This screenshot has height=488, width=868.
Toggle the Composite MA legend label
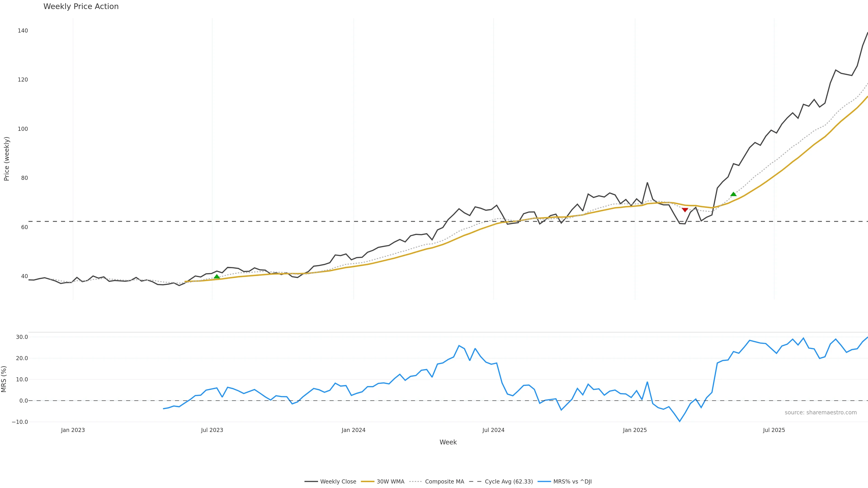444,482
